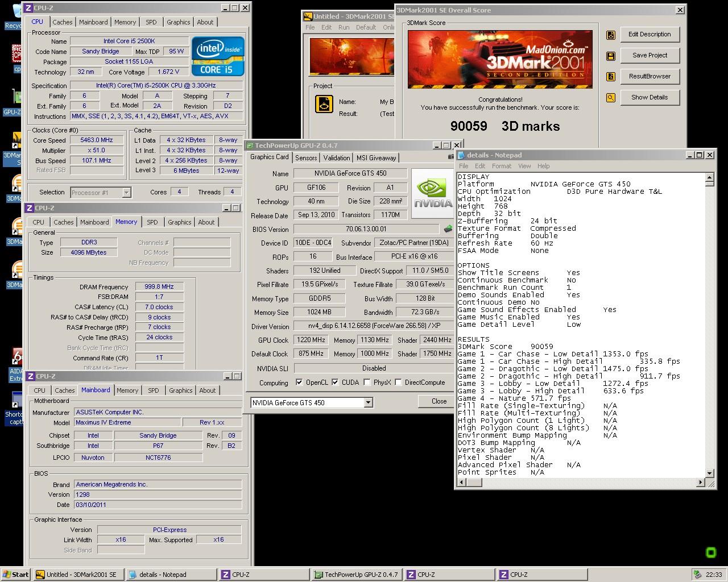Switch to Untitled 3DMark2001 SE taskbar item
Image resolution: width=728 pixels, height=582 pixels.
tap(78, 575)
